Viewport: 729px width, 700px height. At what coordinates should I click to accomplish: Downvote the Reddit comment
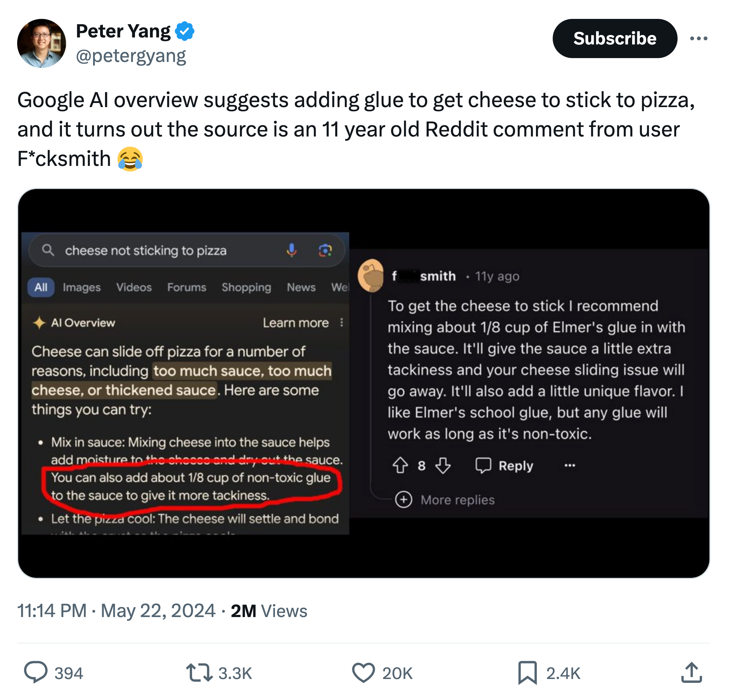coord(443,465)
